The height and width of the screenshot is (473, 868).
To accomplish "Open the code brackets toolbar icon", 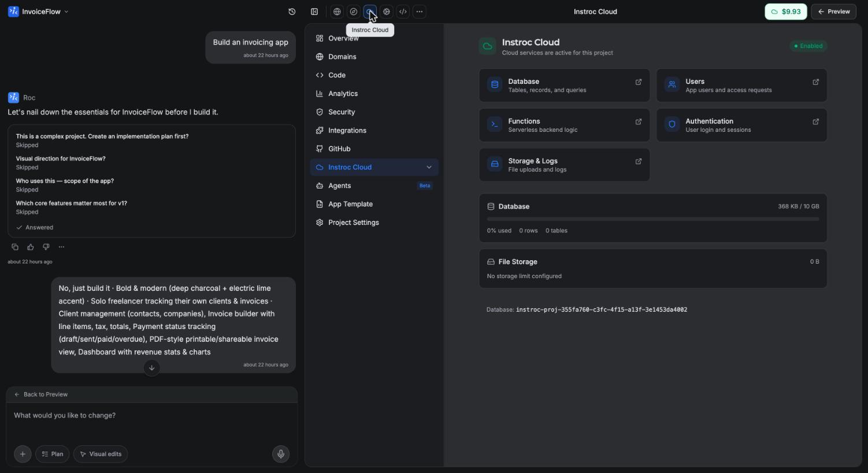I will [403, 12].
